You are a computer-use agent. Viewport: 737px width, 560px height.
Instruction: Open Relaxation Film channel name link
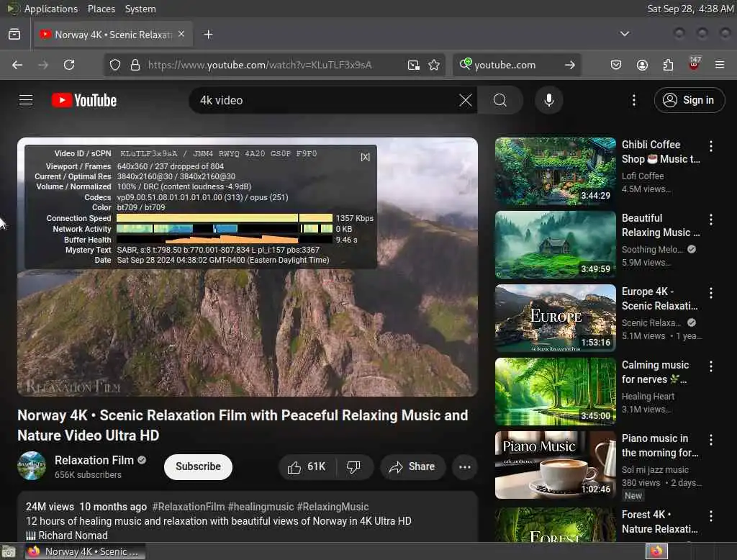[x=94, y=460]
